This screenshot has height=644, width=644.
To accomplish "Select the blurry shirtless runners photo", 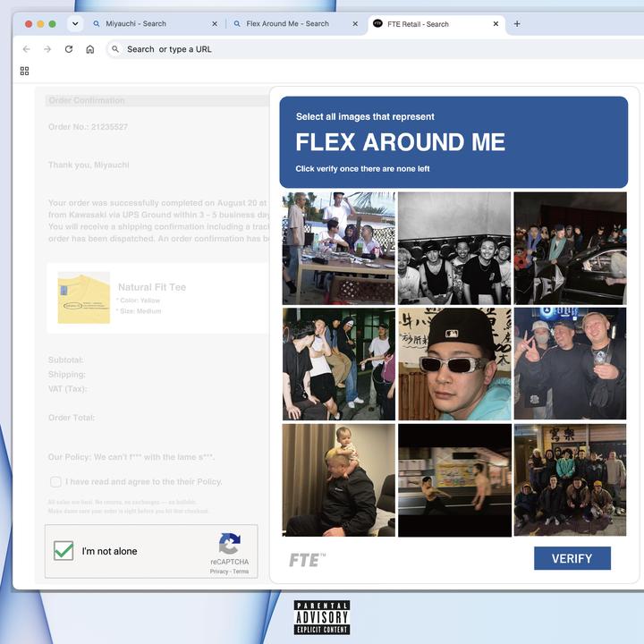I will (454, 480).
